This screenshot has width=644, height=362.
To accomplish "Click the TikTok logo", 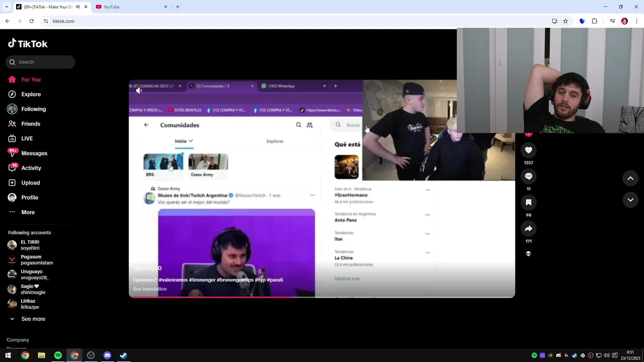I will point(28,44).
